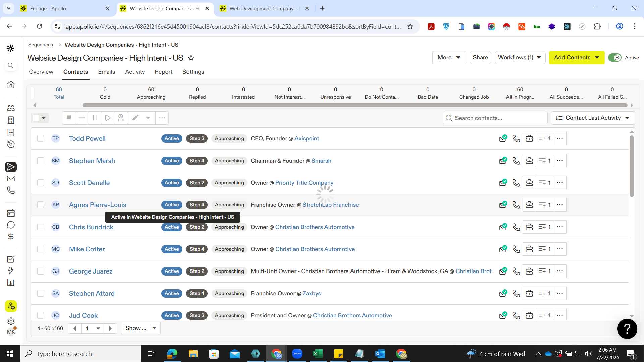The image size is (644, 362).
Task: Open Conversations chat bubble icon in sidebar
Action: click(x=11, y=225)
